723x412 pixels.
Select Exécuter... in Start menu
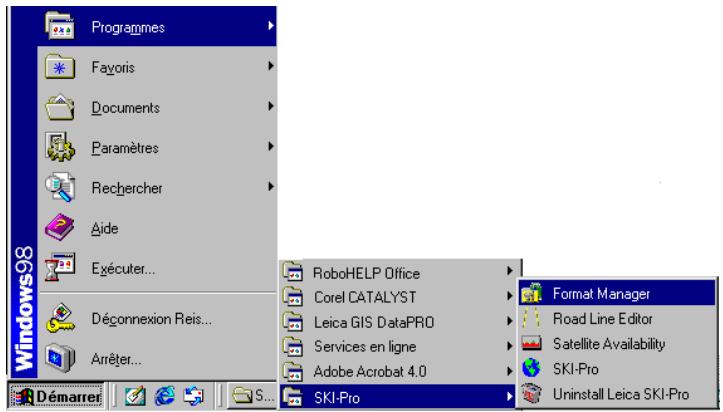point(157,268)
